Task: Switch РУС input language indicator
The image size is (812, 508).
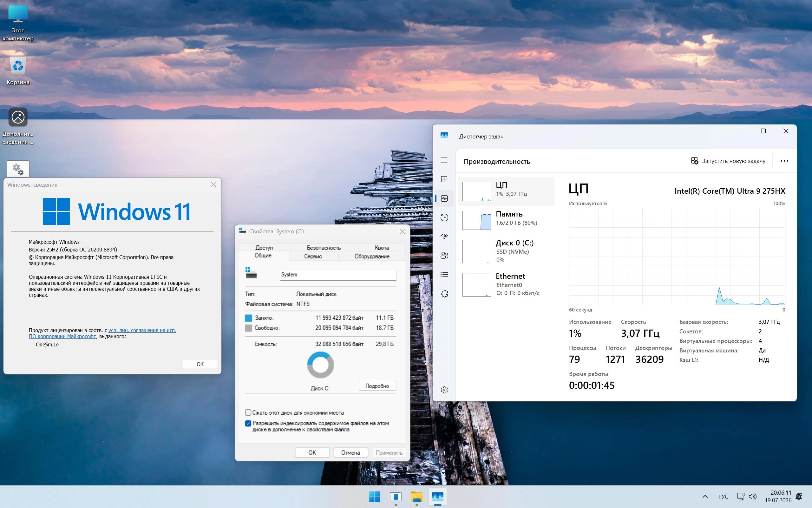Action: pos(723,497)
